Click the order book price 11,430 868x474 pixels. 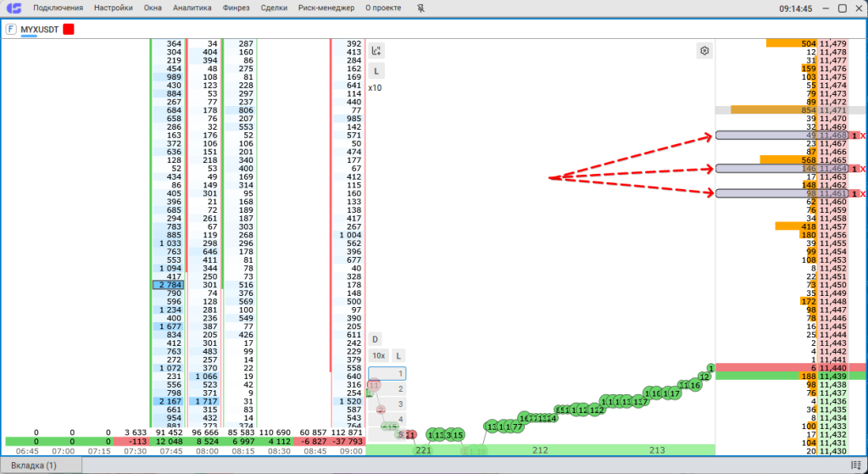(x=833, y=451)
